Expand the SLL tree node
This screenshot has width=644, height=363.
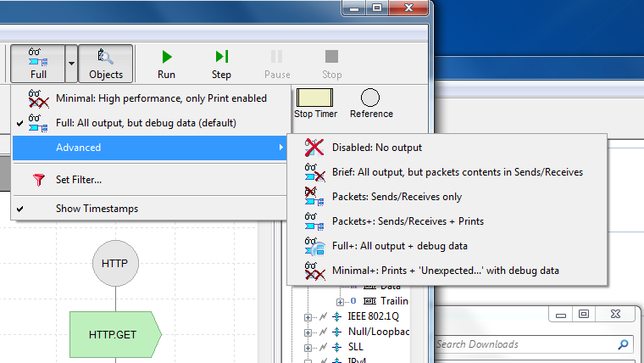[x=308, y=349]
